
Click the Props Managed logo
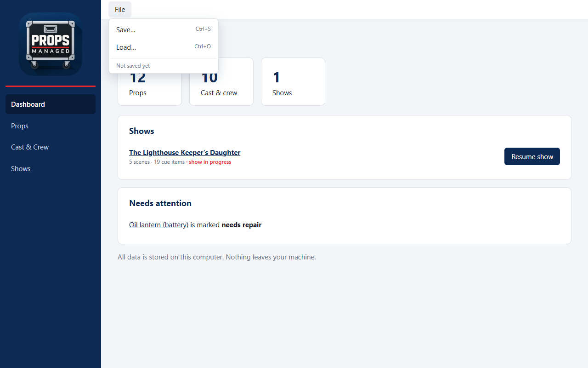[51, 44]
